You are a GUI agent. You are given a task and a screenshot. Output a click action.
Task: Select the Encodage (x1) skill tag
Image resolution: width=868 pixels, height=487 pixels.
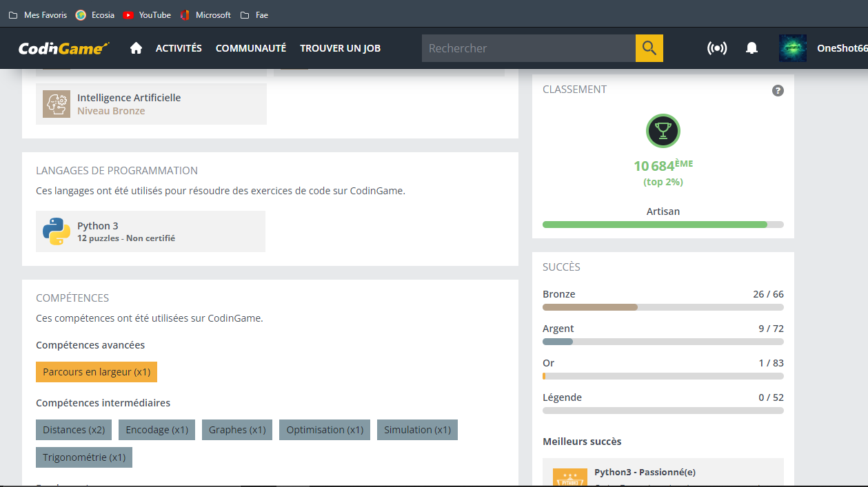(x=157, y=430)
